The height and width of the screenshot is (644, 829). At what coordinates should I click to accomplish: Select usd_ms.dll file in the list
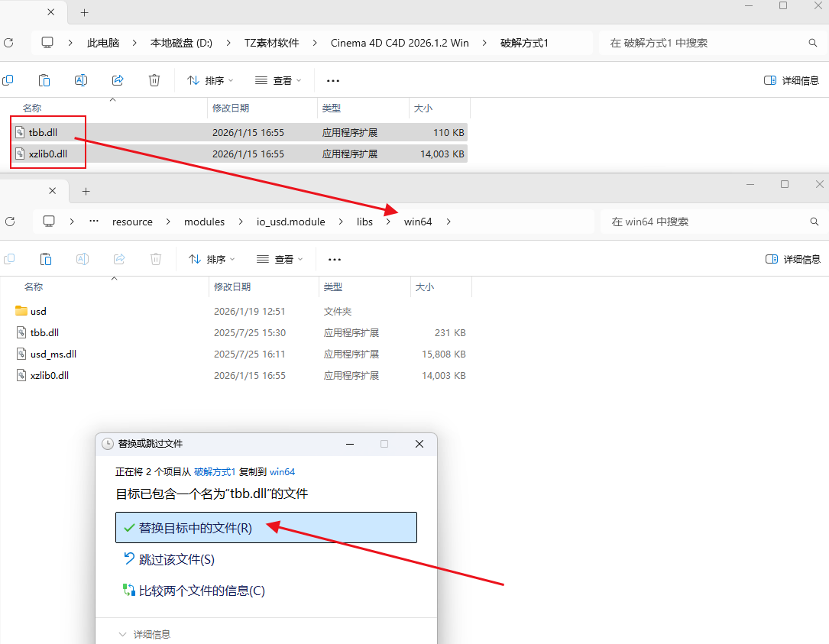[53, 354]
